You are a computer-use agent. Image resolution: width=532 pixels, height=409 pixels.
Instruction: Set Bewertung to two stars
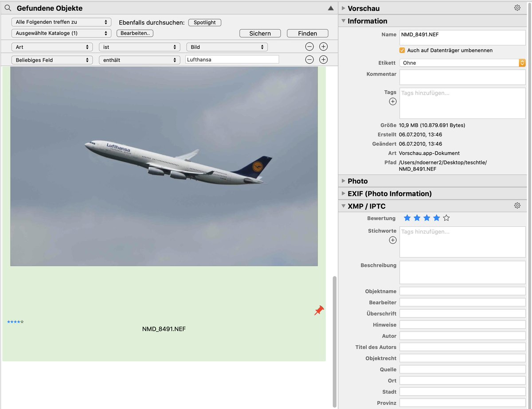click(x=417, y=218)
